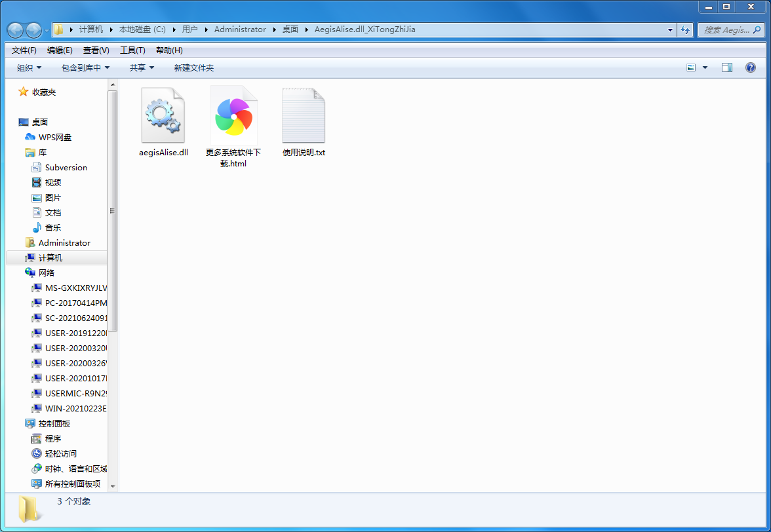The image size is (771, 532).
Task: Open the 帮助(H) menu
Action: pyautogui.click(x=169, y=50)
